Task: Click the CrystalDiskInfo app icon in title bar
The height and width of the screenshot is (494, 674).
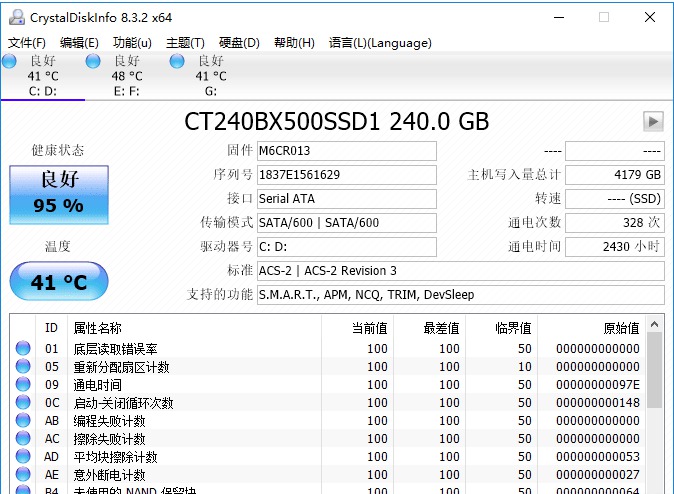Action: click(x=17, y=17)
